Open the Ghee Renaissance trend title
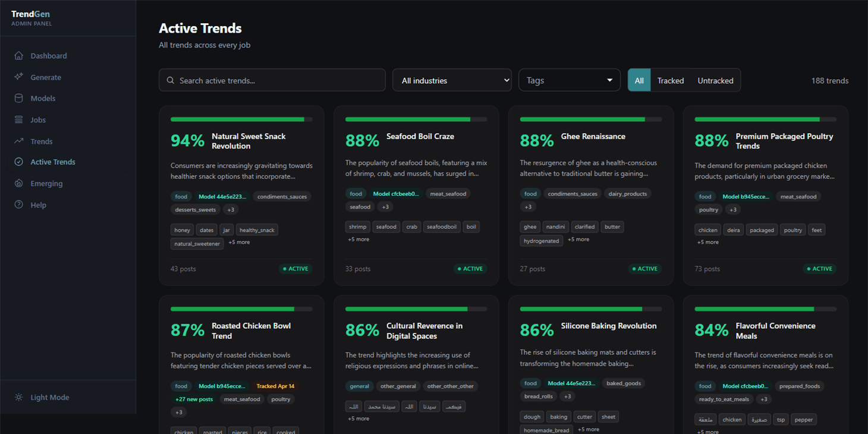This screenshot has height=434, width=868. 593,136
